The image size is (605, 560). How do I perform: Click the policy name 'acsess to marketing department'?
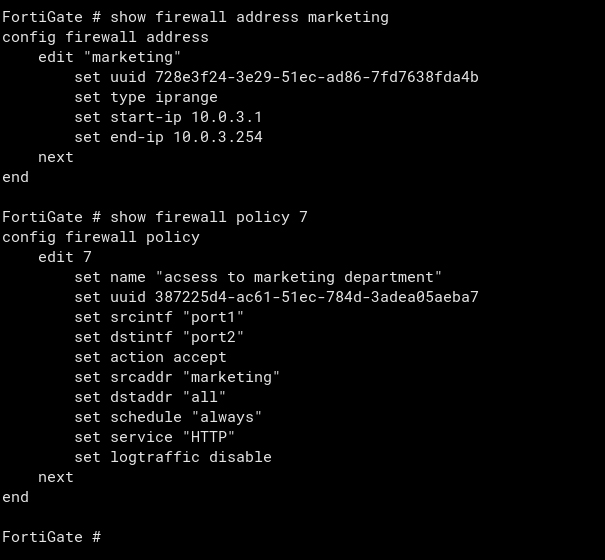pyautogui.click(x=299, y=277)
